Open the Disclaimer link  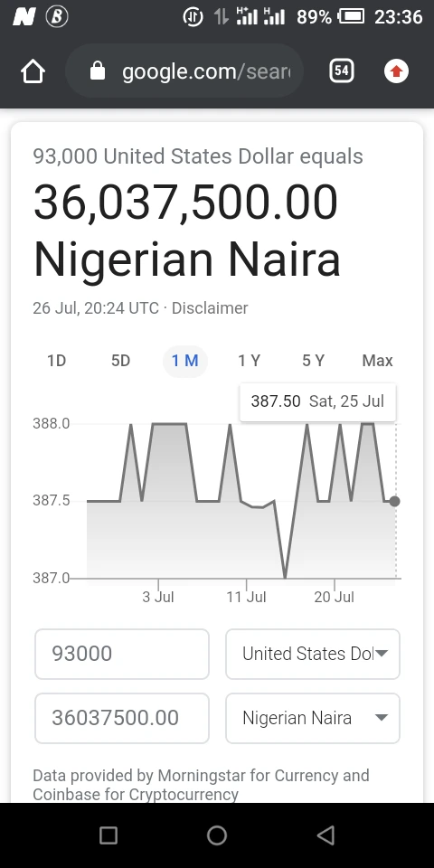(x=210, y=307)
